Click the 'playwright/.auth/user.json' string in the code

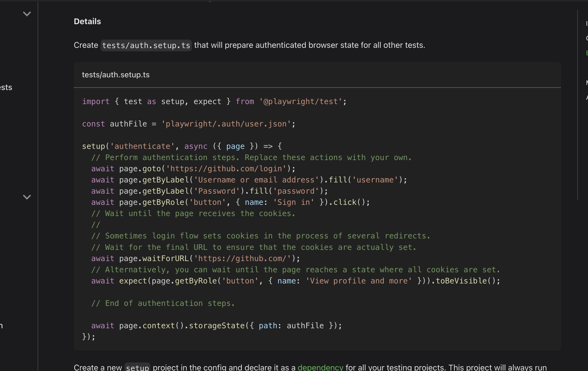pyautogui.click(x=226, y=124)
